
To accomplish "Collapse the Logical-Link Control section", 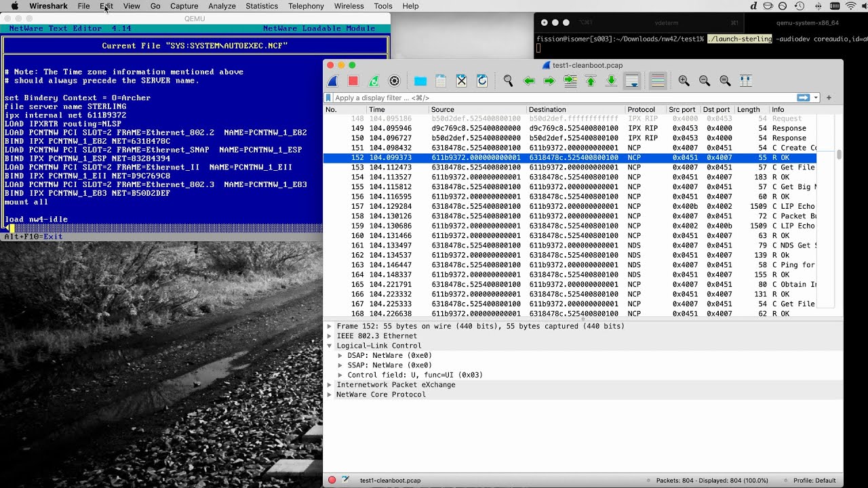I will point(330,346).
